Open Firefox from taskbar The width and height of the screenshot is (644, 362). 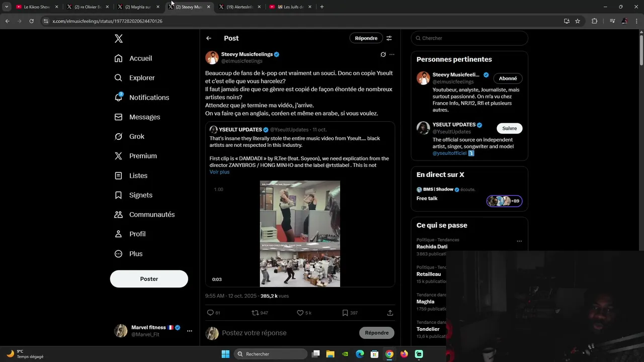(404, 354)
